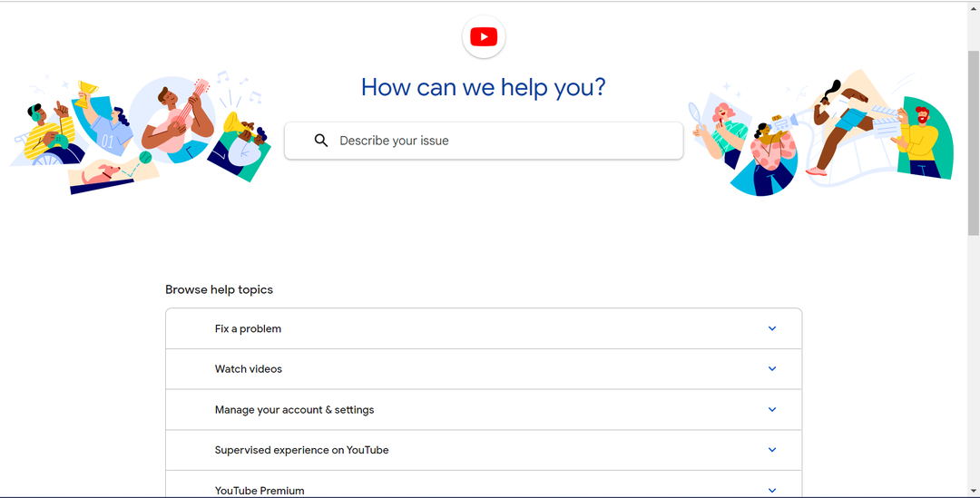Click the Browse help topics heading
This screenshot has height=498, width=980.
(219, 290)
